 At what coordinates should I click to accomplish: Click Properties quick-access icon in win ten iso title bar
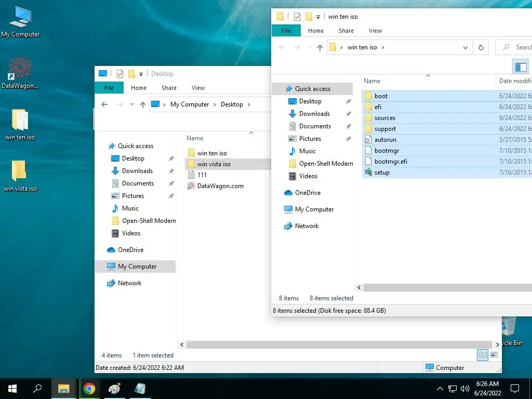(x=297, y=17)
